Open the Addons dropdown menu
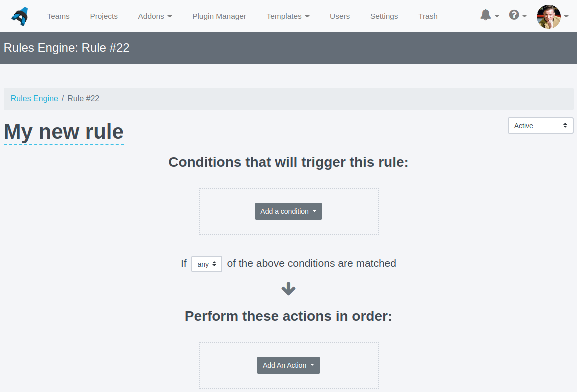 coord(155,16)
